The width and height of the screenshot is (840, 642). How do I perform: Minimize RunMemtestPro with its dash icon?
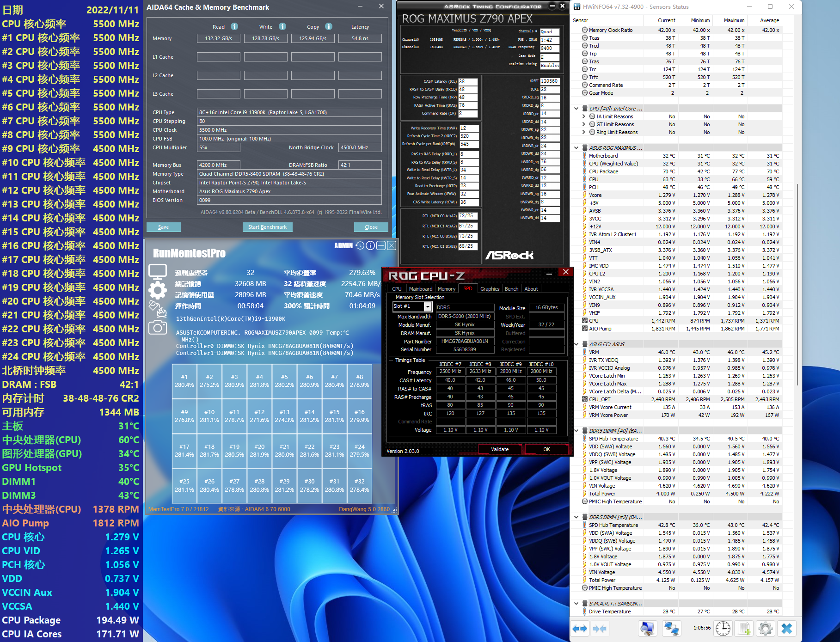pos(381,245)
